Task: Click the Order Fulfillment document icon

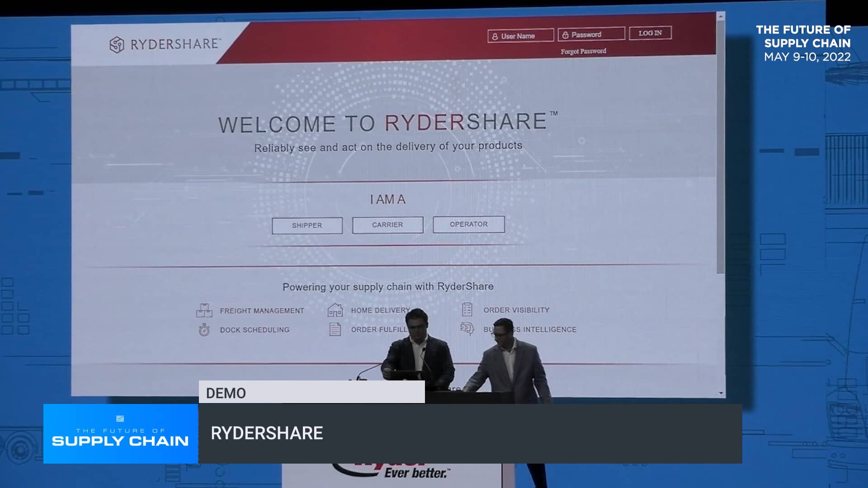Action: pos(335,329)
